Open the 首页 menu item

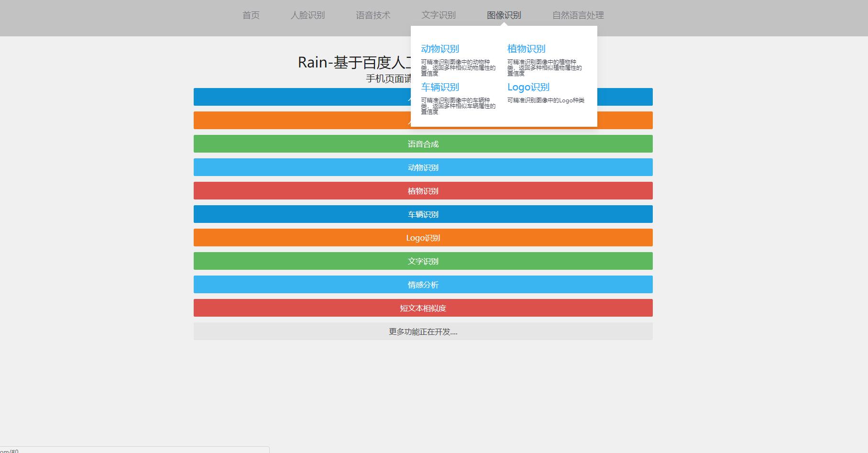click(251, 15)
